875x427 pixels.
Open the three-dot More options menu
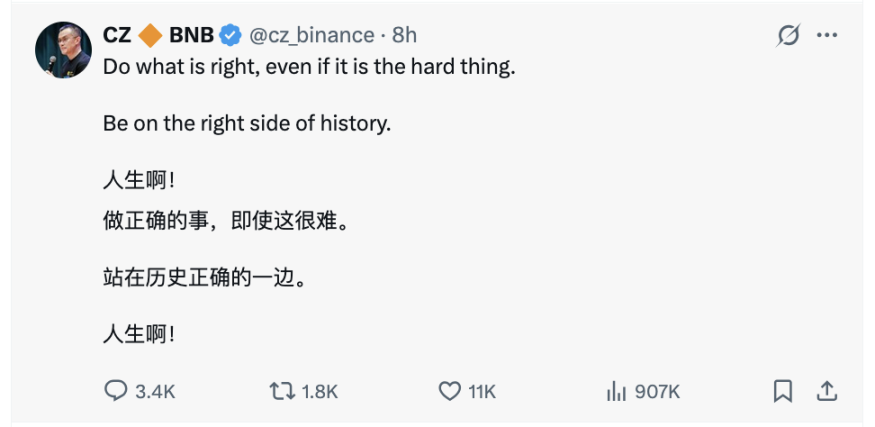point(826,35)
